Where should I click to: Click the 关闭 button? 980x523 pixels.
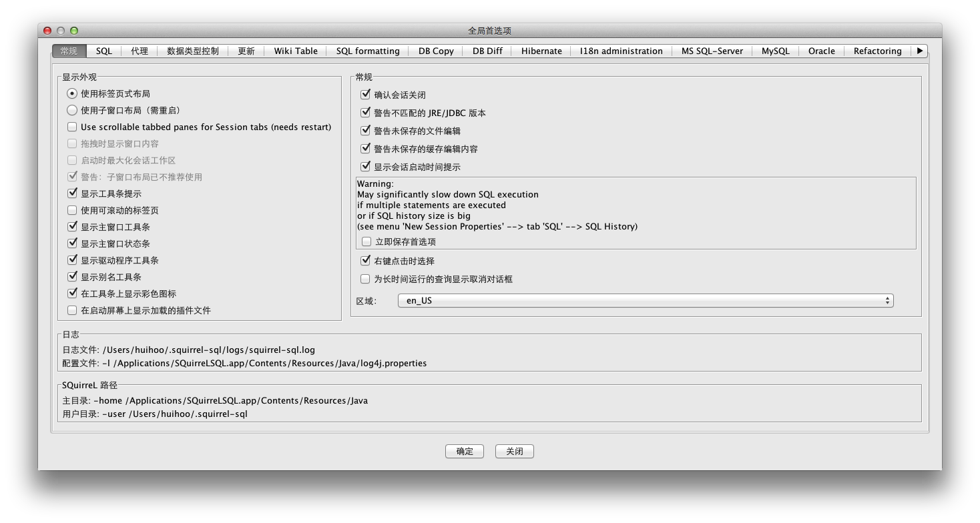pyautogui.click(x=514, y=452)
